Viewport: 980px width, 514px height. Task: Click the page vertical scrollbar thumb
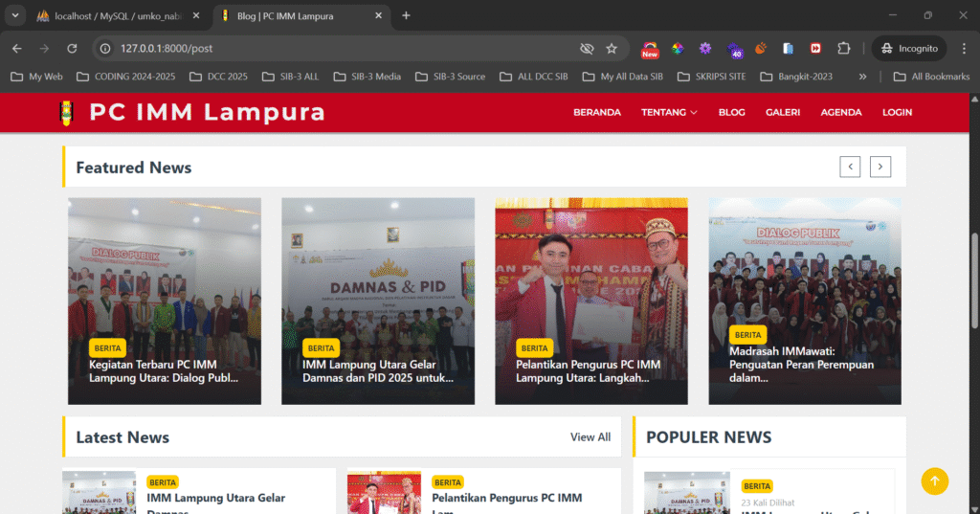(973, 279)
